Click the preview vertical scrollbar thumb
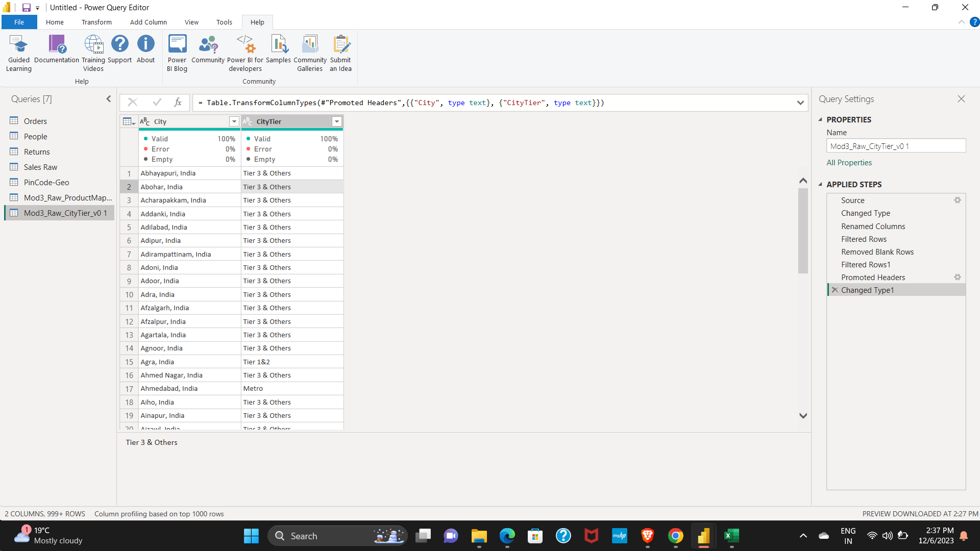Image resolution: width=980 pixels, height=551 pixels. pyautogui.click(x=803, y=231)
